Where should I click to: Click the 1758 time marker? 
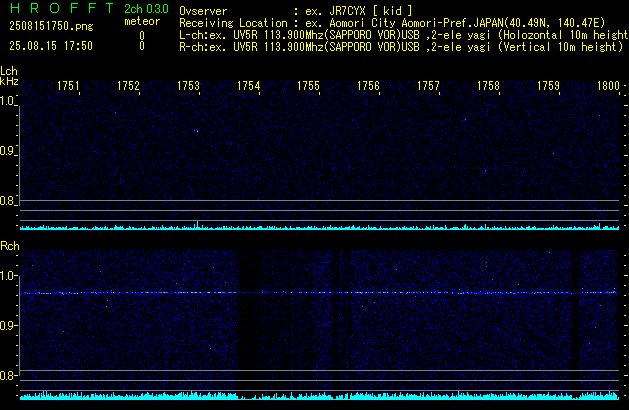click(488, 86)
